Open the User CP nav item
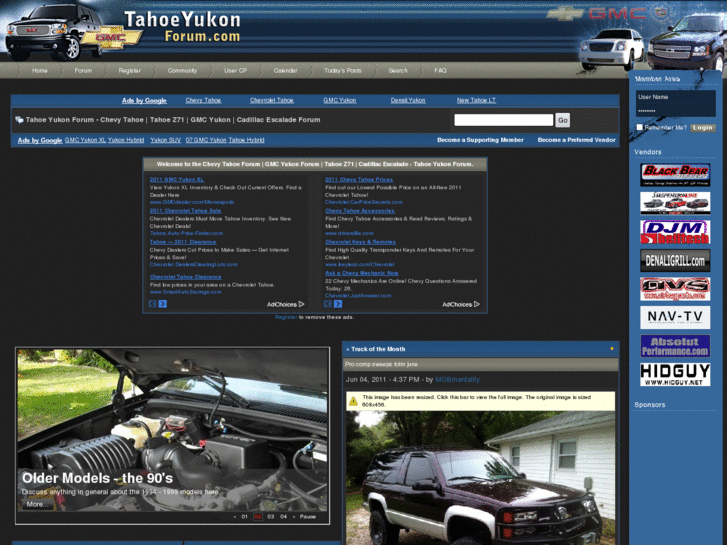727x545 pixels. pos(236,71)
